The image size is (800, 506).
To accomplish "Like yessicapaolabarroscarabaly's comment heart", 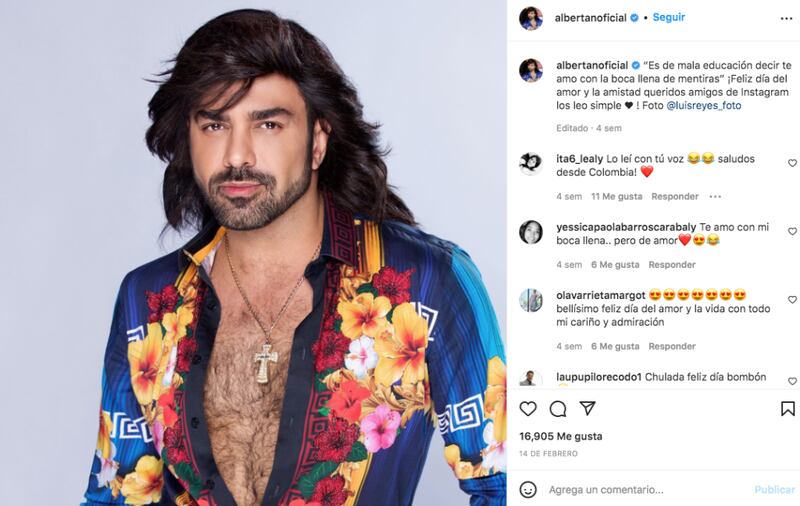I will 792,232.
